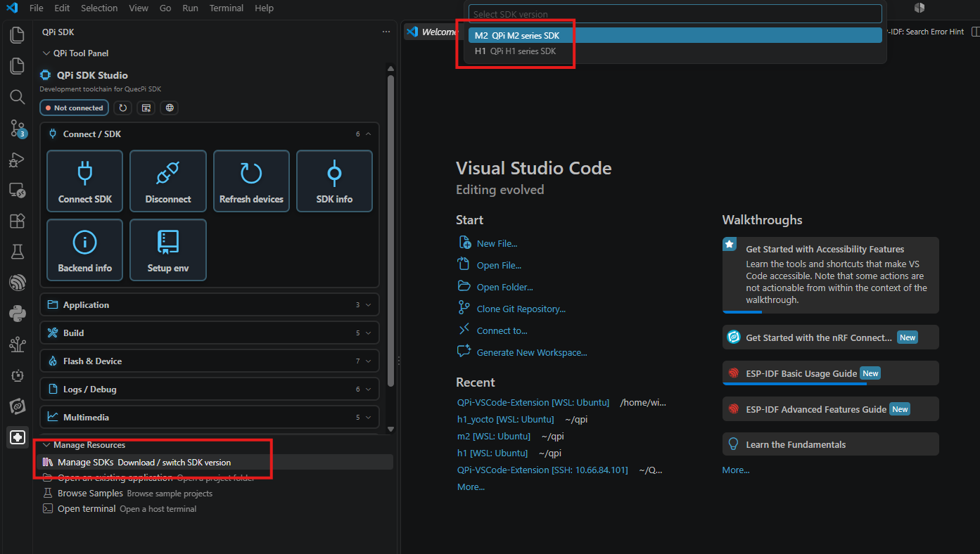
Task: Click the QPi Tool Panel vertical scrollbar
Action: [x=390, y=230]
